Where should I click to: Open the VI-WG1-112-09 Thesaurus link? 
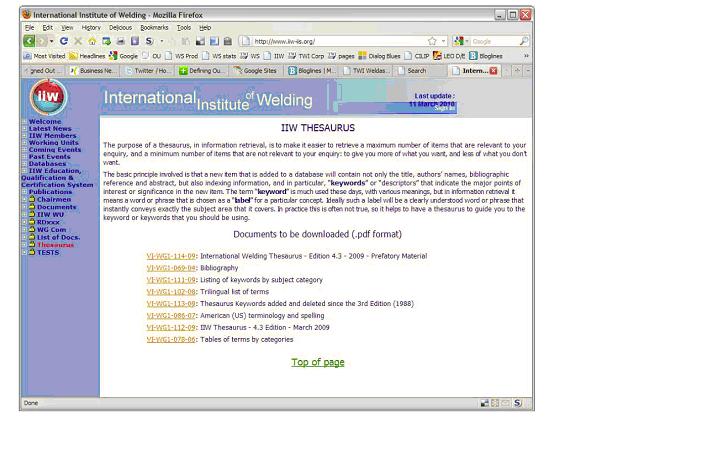(171, 328)
